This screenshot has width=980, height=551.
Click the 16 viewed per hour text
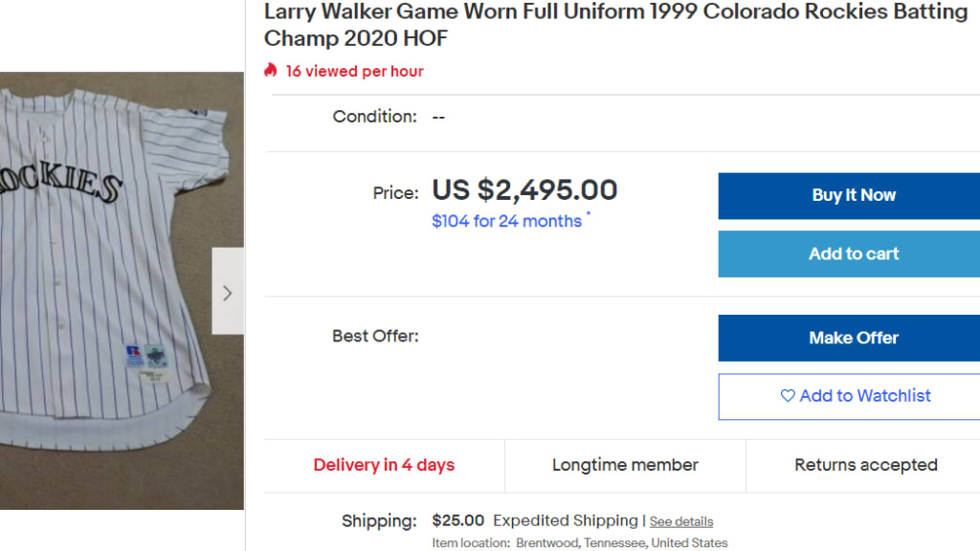354,71
